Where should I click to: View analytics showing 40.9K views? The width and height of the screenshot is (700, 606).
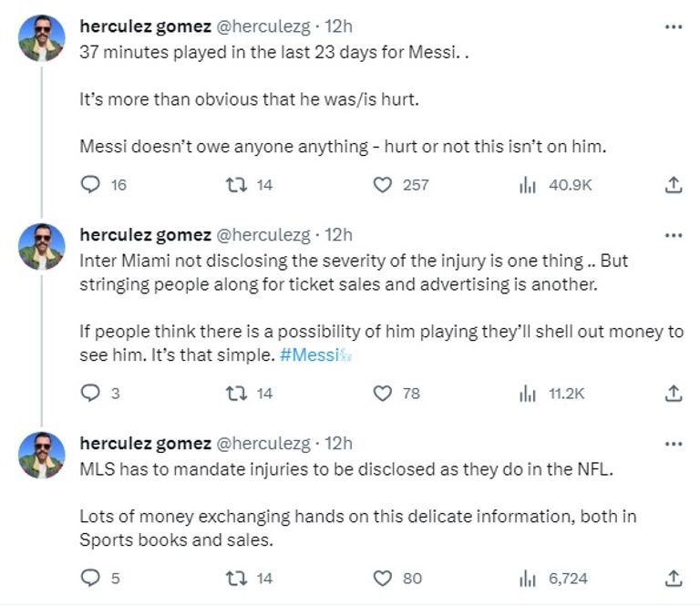click(x=527, y=185)
